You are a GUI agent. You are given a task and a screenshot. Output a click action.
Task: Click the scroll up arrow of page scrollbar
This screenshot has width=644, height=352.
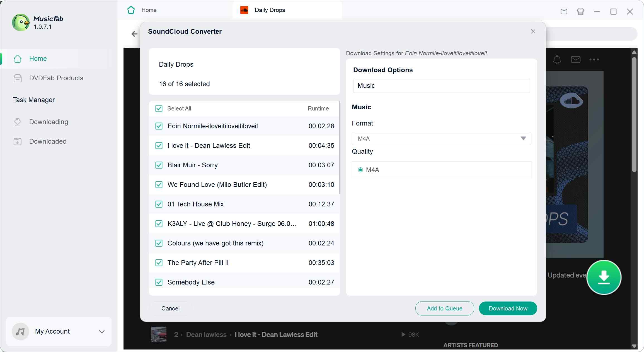[x=634, y=52]
